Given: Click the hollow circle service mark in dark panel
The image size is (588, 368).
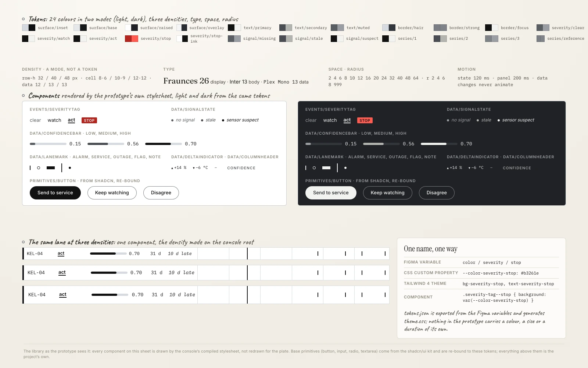Looking at the screenshot, I should pyautogui.click(x=314, y=168).
